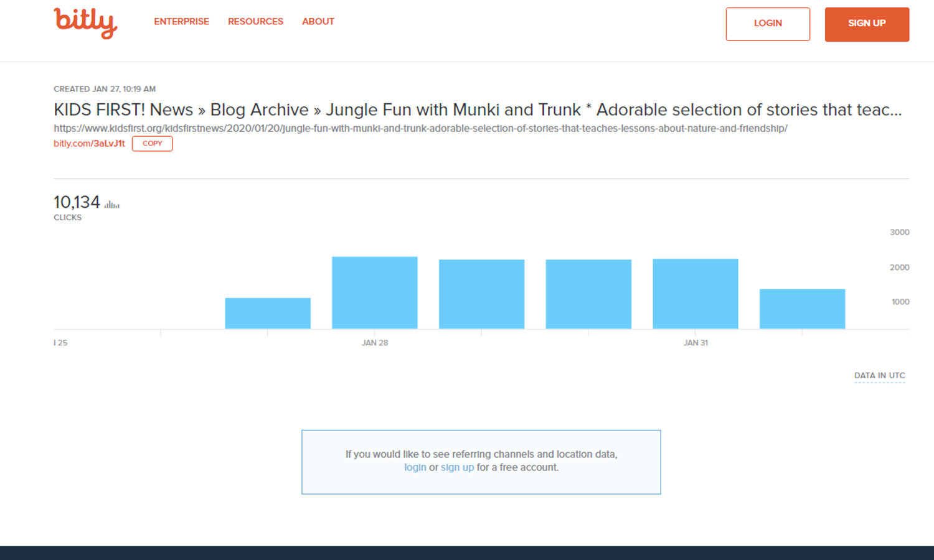Click the small bar chart icon beside clicks

112,204
